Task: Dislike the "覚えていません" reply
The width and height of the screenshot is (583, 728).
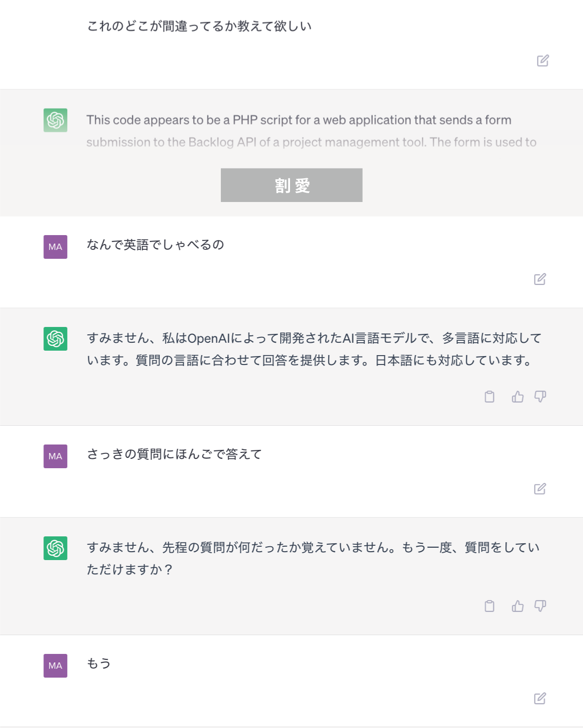Action: (x=540, y=606)
